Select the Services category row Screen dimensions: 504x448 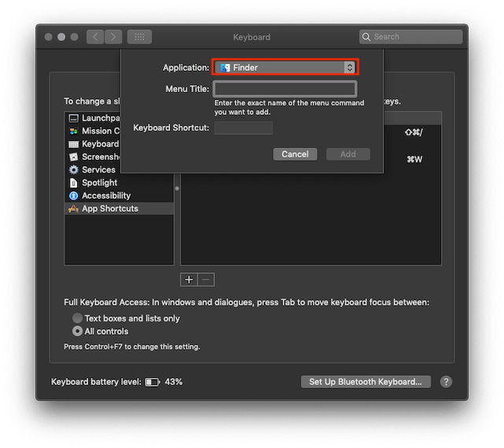119,170
